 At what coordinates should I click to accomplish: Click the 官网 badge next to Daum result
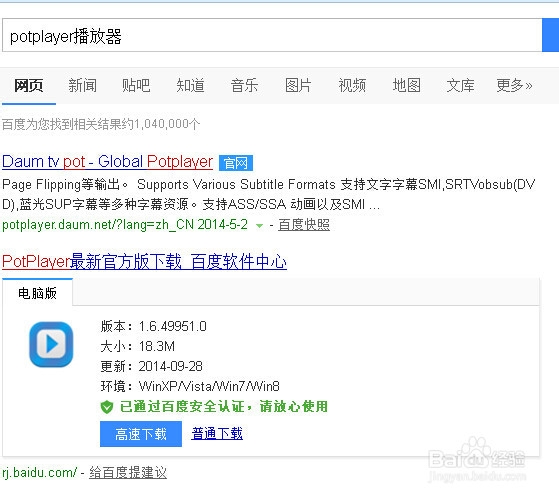pyautogui.click(x=236, y=163)
